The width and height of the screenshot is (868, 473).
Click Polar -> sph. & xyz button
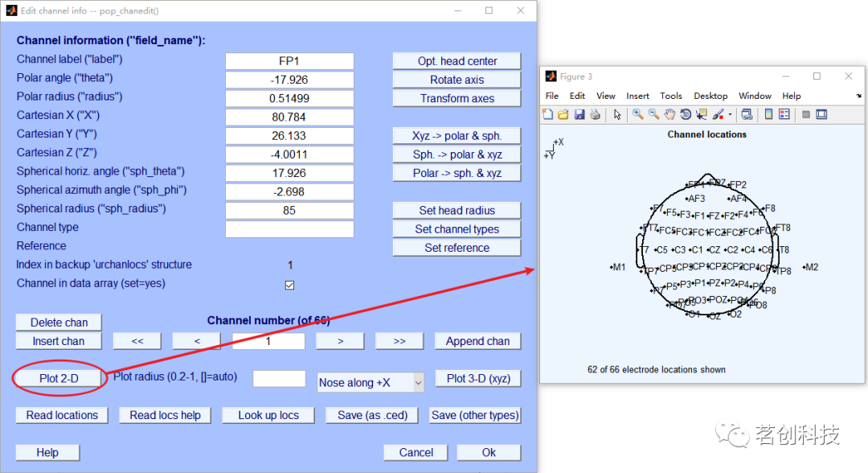coord(457,173)
